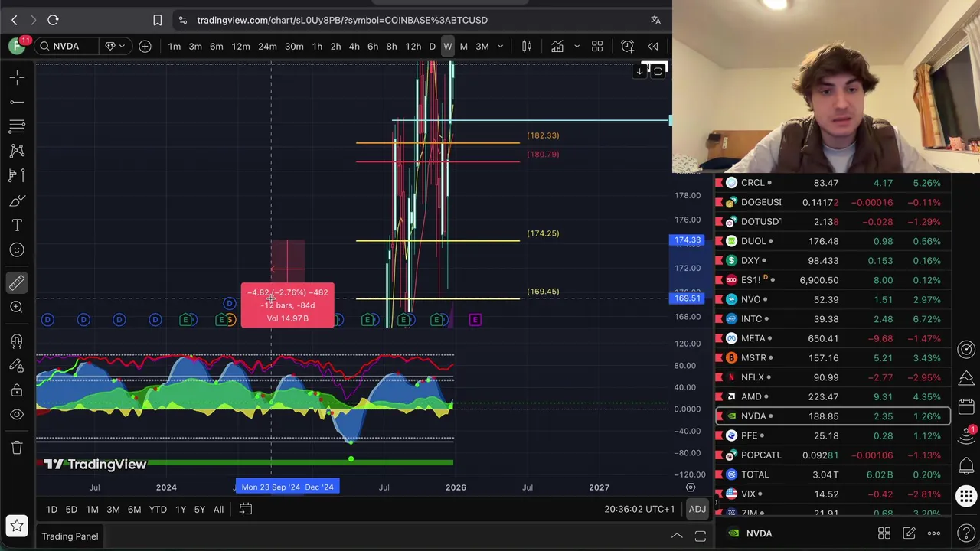The image size is (980, 551).
Task: Switch to the 30m timeframe
Action: (294, 47)
